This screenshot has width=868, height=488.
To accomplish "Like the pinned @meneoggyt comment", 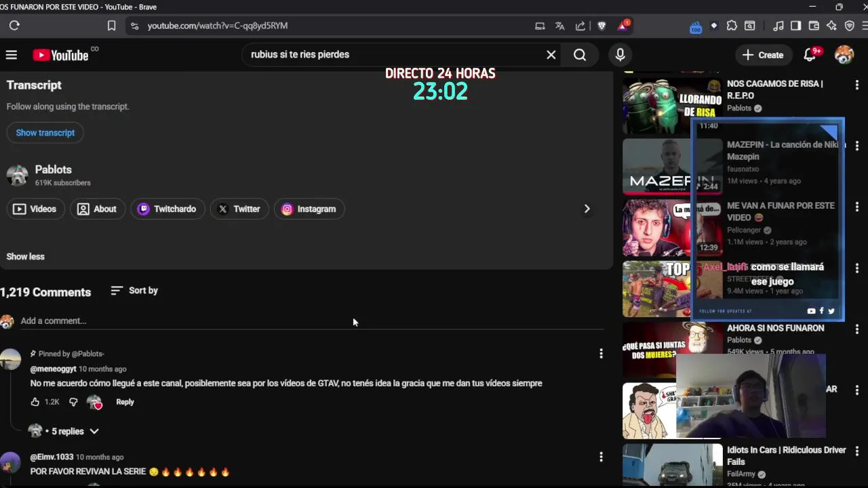I will tap(35, 402).
